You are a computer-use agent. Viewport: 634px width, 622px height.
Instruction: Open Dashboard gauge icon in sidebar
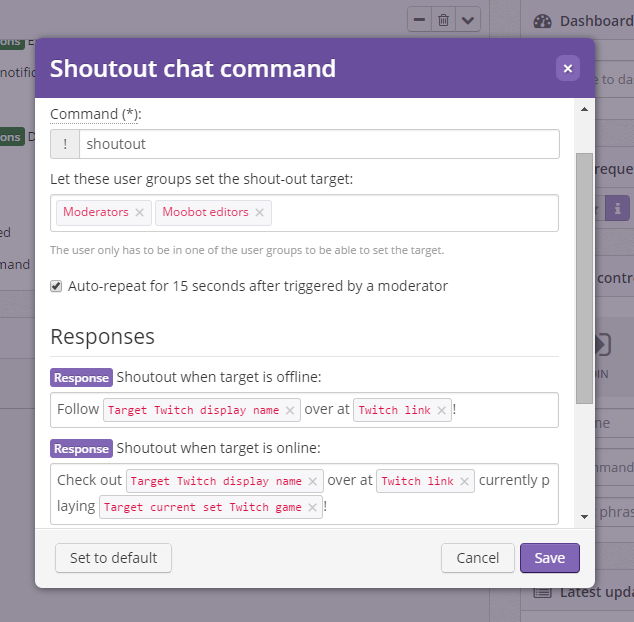(542, 21)
